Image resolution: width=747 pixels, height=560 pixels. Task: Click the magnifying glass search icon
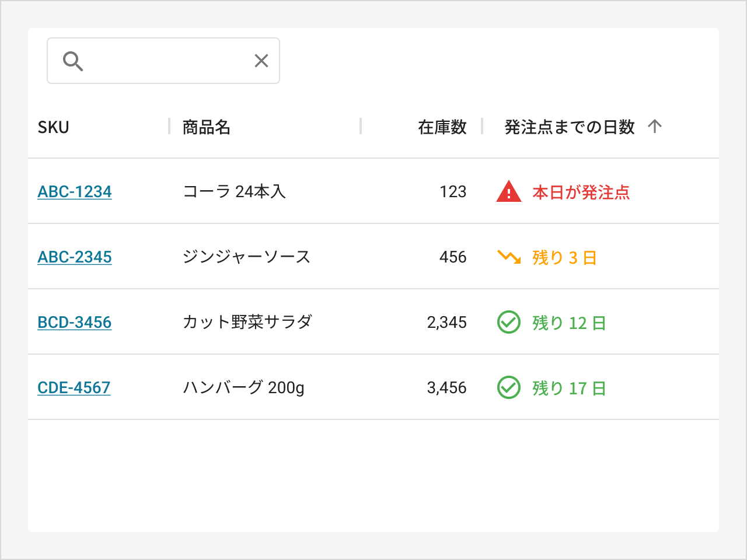(73, 61)
